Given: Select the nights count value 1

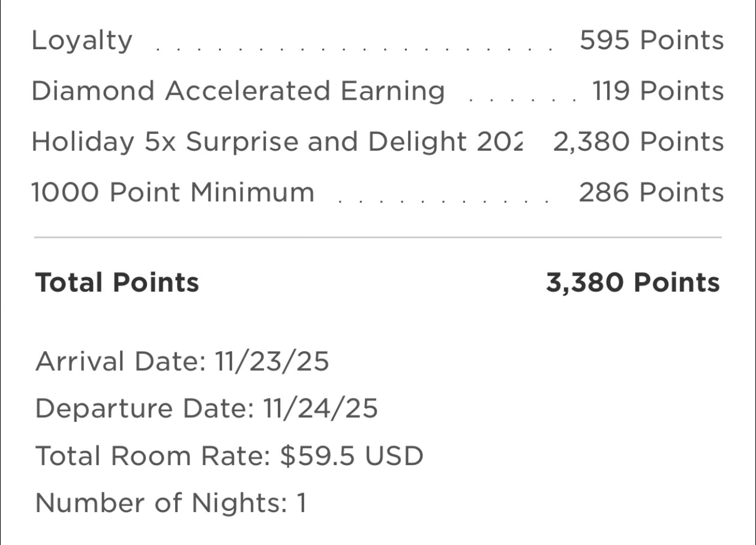Looking at the screenshot, I should pos(302,503).
